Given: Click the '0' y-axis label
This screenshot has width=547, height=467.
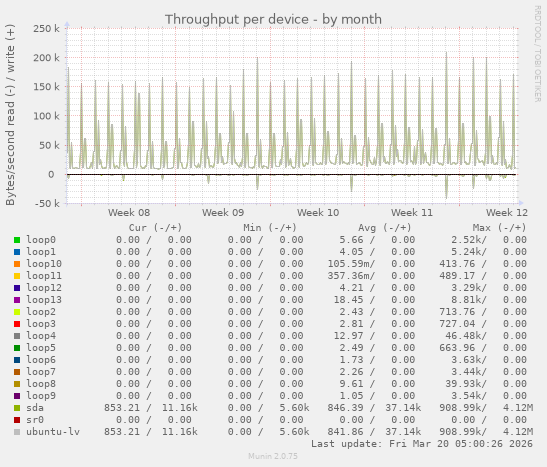Looking at the screenshot, I should pos(51,174).
